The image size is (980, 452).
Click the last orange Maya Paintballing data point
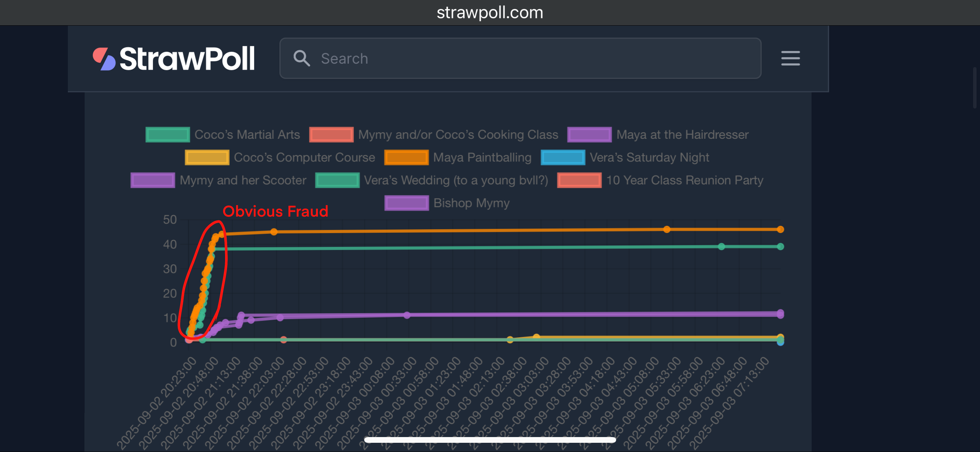(x=780, y=229)
